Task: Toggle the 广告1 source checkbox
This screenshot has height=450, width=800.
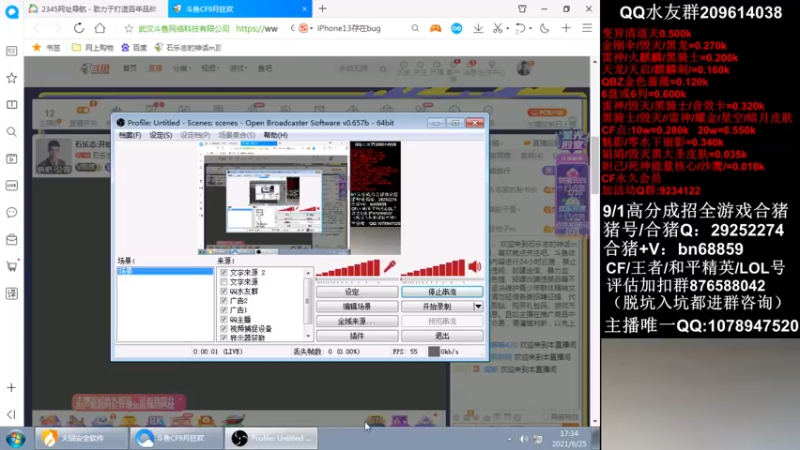Action: (223, 310)
